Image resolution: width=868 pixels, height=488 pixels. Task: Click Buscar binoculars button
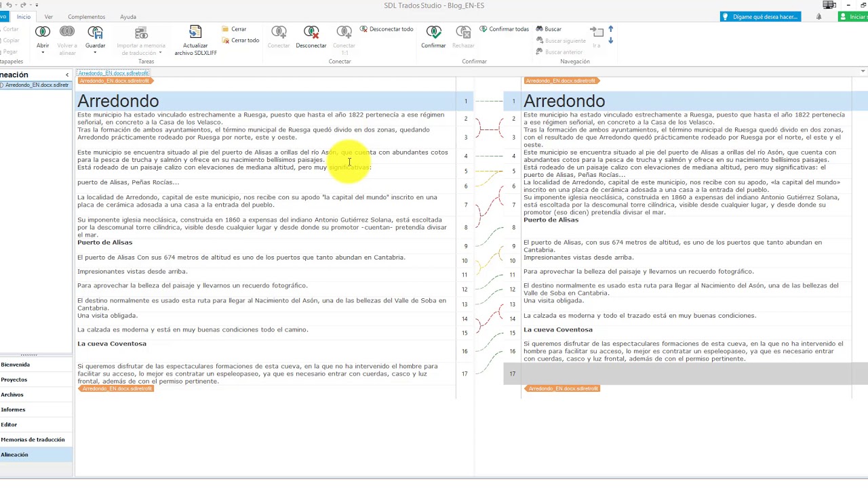pos(549,29)
